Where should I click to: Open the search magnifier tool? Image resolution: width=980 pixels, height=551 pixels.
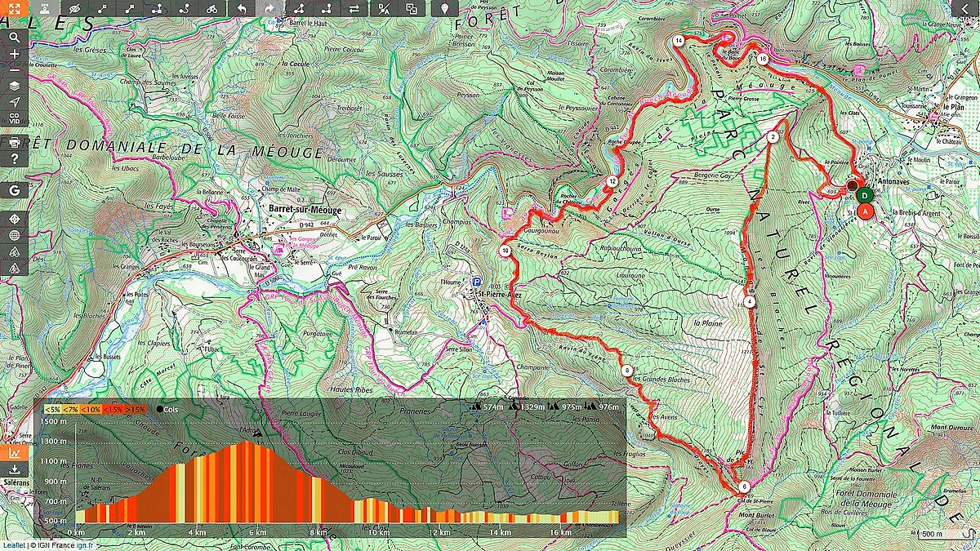pyautogui.click(x=15, y=38)
